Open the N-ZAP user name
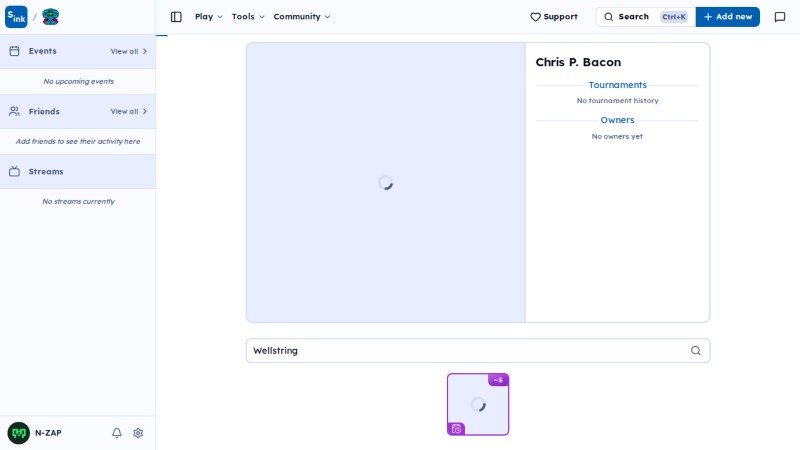800x450 pixels. pos(48,433)
